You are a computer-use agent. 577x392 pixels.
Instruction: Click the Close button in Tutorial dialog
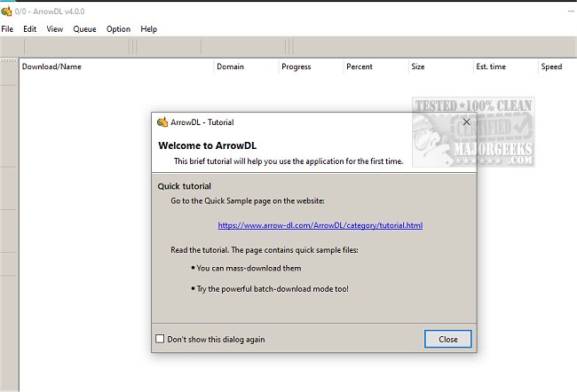tap(447, 339)
